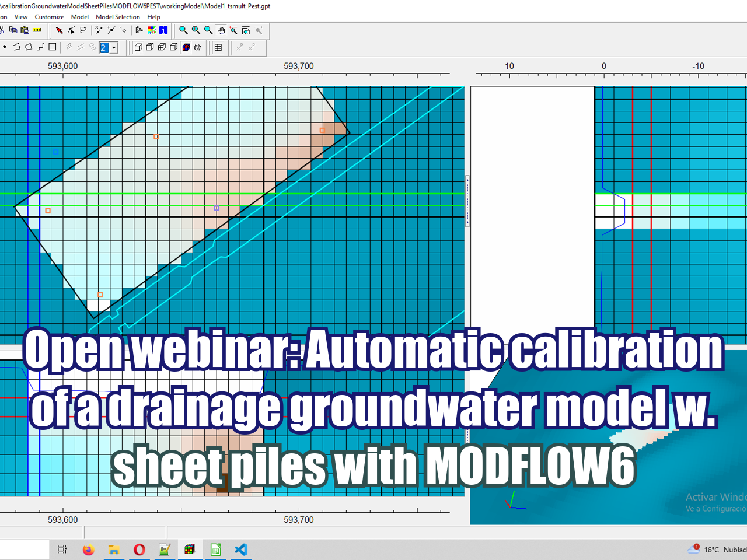
Task: Open the layer number dropdown showing 2
Action: (114, 47)
